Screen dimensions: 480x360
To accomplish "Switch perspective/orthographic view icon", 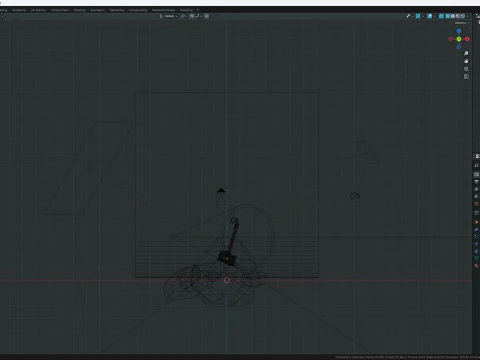I will pyautogui.click(x=466, y=76).
